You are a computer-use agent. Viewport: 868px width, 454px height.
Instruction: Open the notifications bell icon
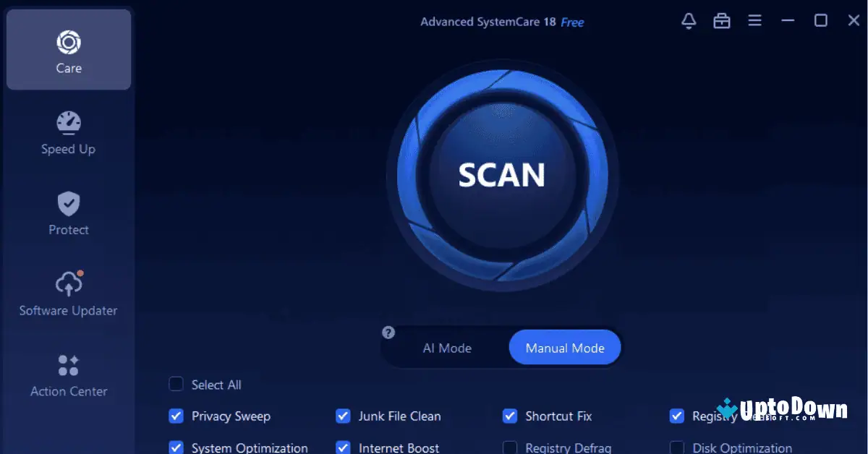[x=689, y=21]
